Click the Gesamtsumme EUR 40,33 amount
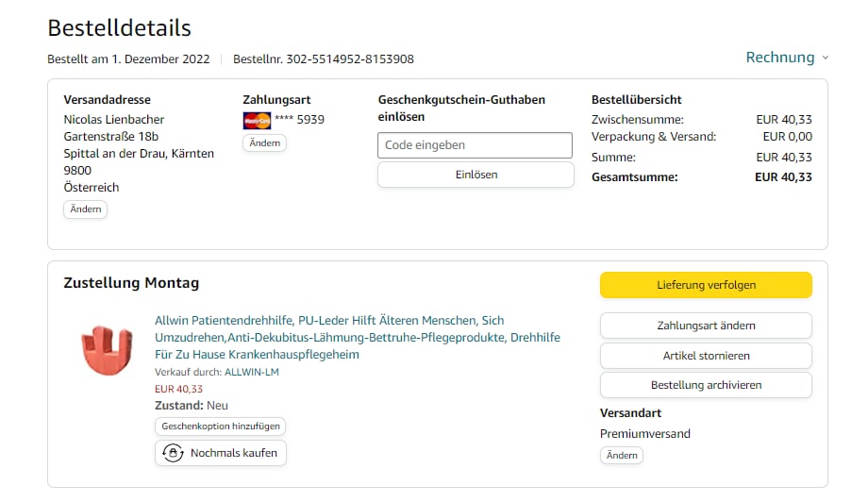 pyautogui.click(x=783, y=176)
